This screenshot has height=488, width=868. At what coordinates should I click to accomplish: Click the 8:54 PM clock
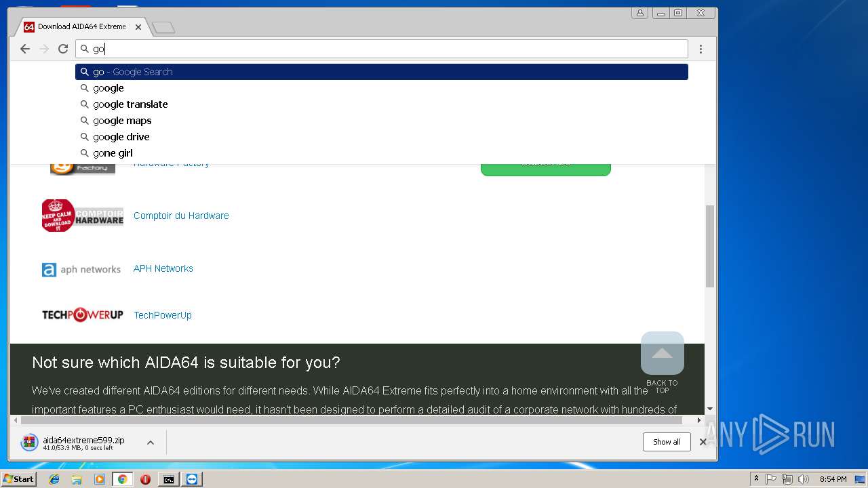click(x=833, y=479)
